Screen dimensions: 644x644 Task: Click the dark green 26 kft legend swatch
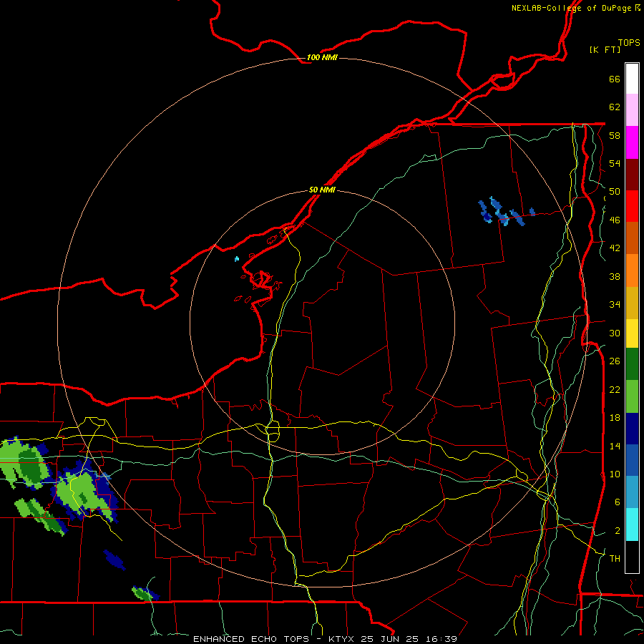pyautogui.click(x=632, y=364)
